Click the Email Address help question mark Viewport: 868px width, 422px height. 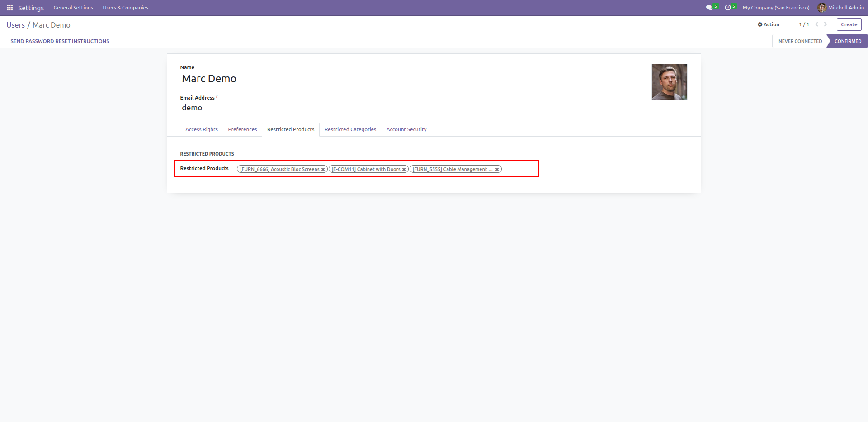point(217,96)
